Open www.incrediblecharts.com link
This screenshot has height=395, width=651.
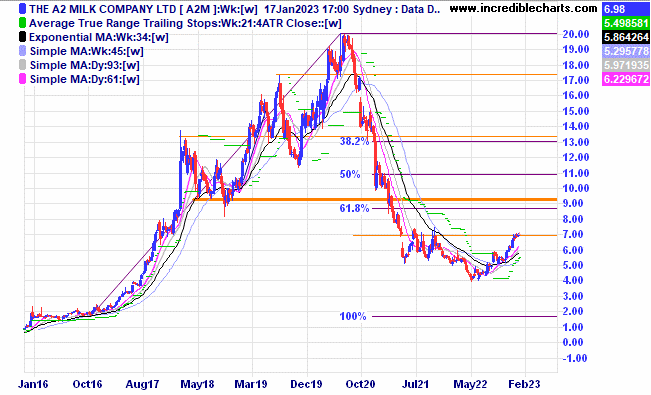point(524,8)
